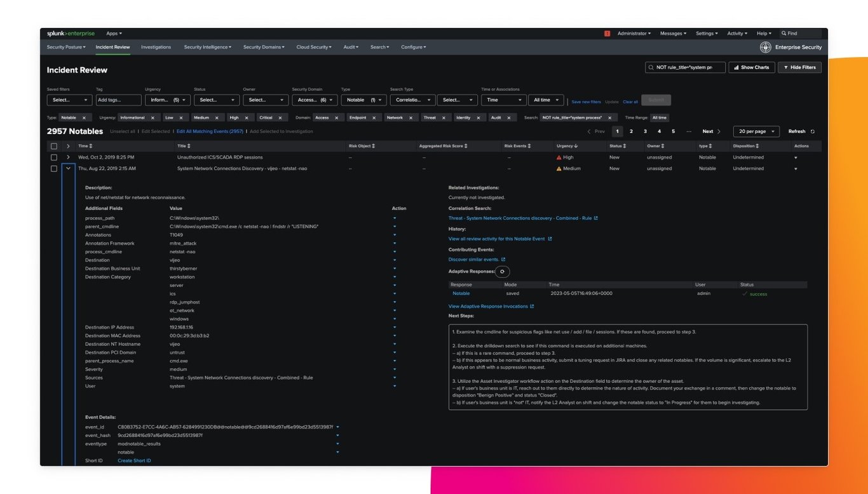
Task: Switch to the Security Posture tab
Action: pos(65,46)
